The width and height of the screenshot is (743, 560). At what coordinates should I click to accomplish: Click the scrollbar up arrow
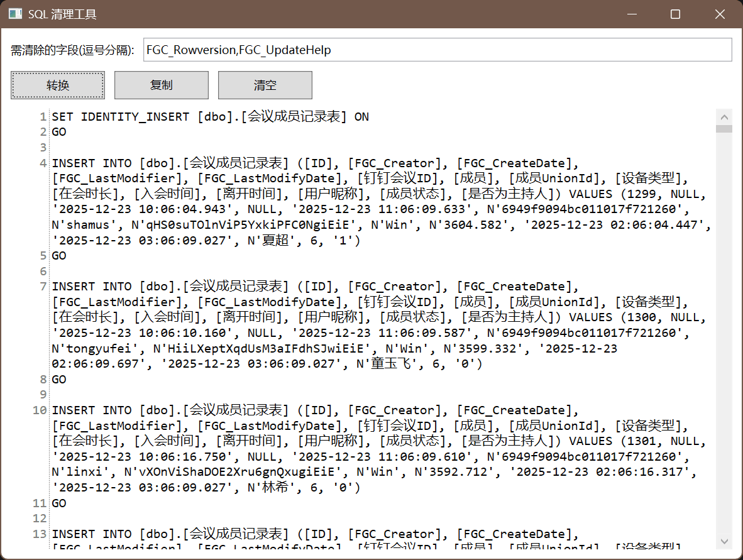(724, 117)
